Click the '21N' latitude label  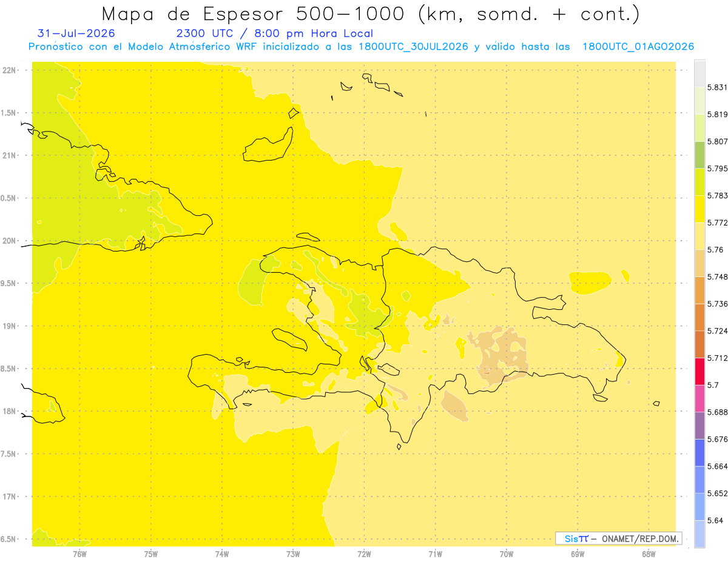[9, 156]
